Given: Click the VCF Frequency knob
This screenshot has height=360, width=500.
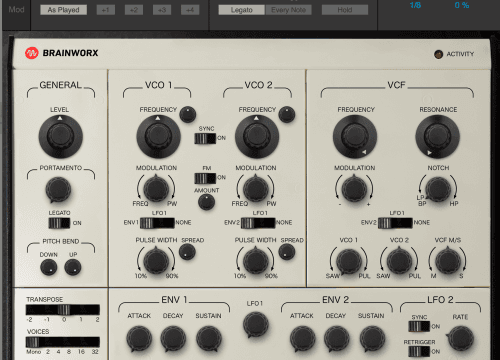Looking at the screenshot, I should (355, 136).
